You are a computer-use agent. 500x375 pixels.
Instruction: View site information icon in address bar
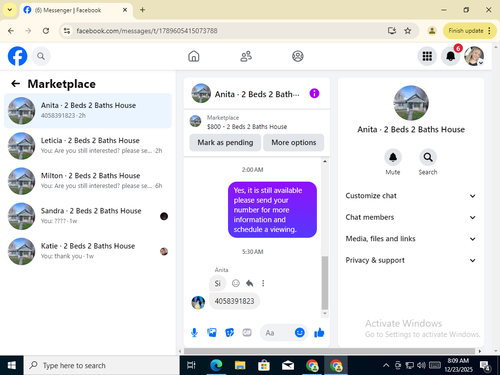click(x=67, y=31)
